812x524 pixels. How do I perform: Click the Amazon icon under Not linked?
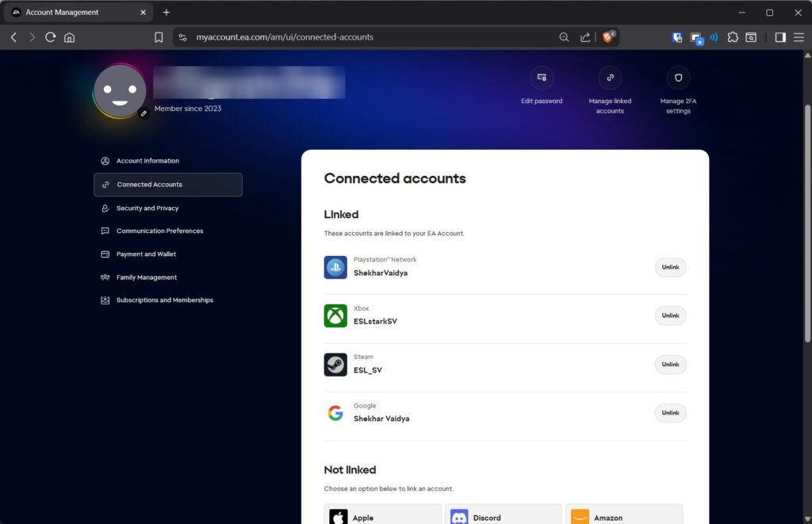pos(579,516)
